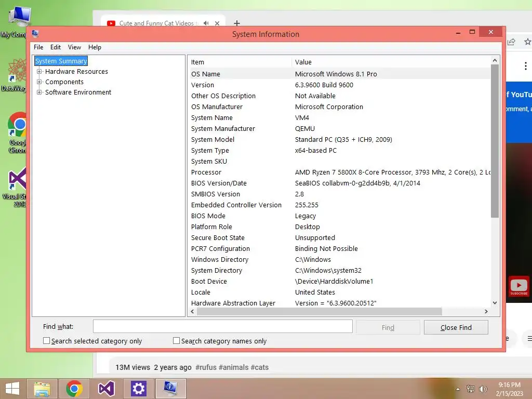Viewport: 532px width, 399px height.
Task: Open a new Chrome tab
Action: [237, 23]
